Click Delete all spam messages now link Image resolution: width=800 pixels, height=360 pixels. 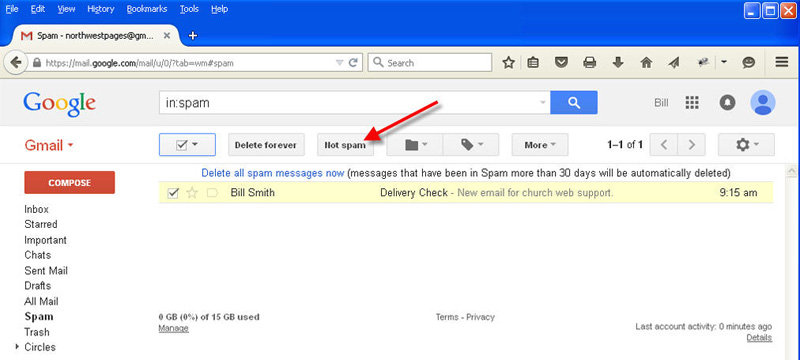[x=272, y=173]
